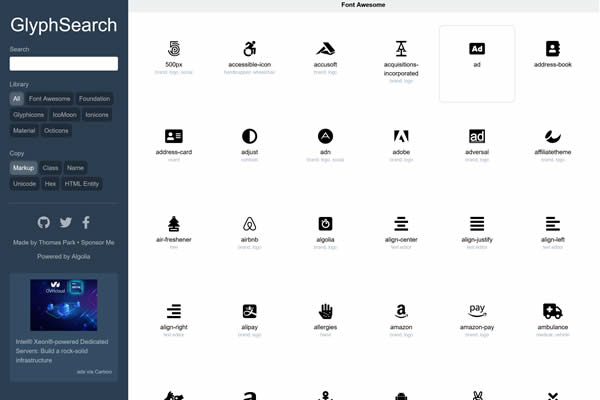Open the GlyphSearch title link

click(64, 25)
